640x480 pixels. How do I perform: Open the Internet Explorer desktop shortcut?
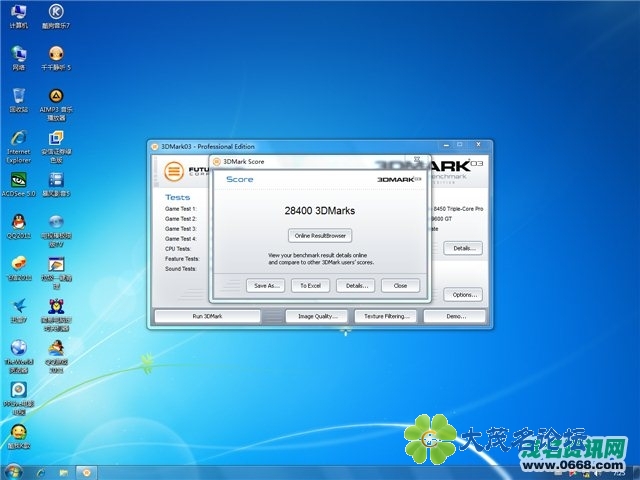pyautogui.click(x=18, y=147)
